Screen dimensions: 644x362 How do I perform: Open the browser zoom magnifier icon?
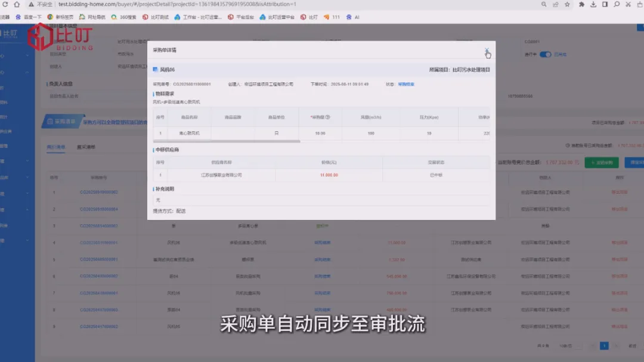pos(544,4)
